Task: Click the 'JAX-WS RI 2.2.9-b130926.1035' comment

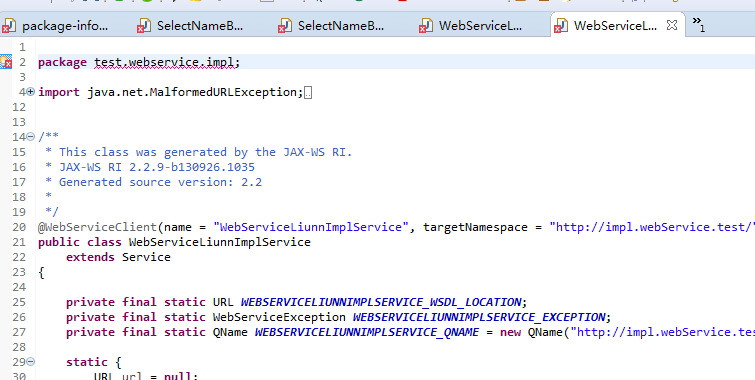Action: pyautogui.click(x=157, y=167)
